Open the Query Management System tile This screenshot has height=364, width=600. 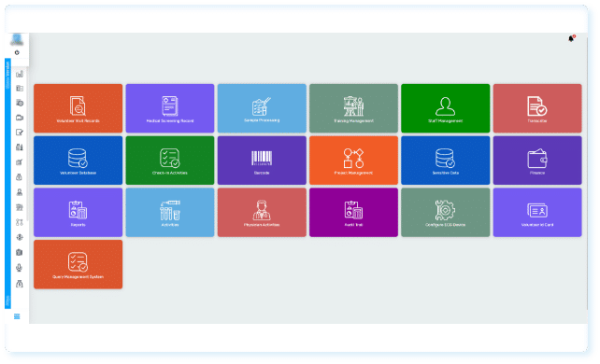point(79,264)
